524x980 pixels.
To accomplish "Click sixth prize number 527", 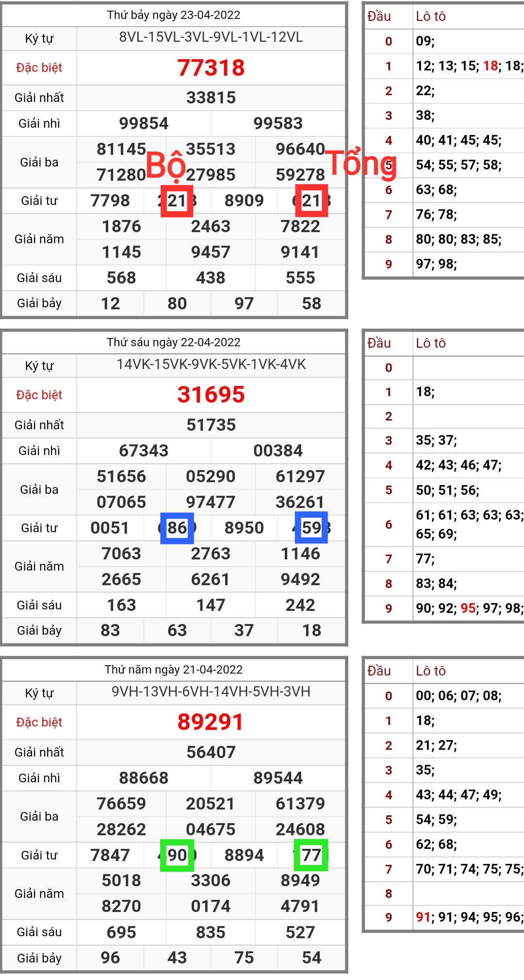I will click(x=300, y=932).
